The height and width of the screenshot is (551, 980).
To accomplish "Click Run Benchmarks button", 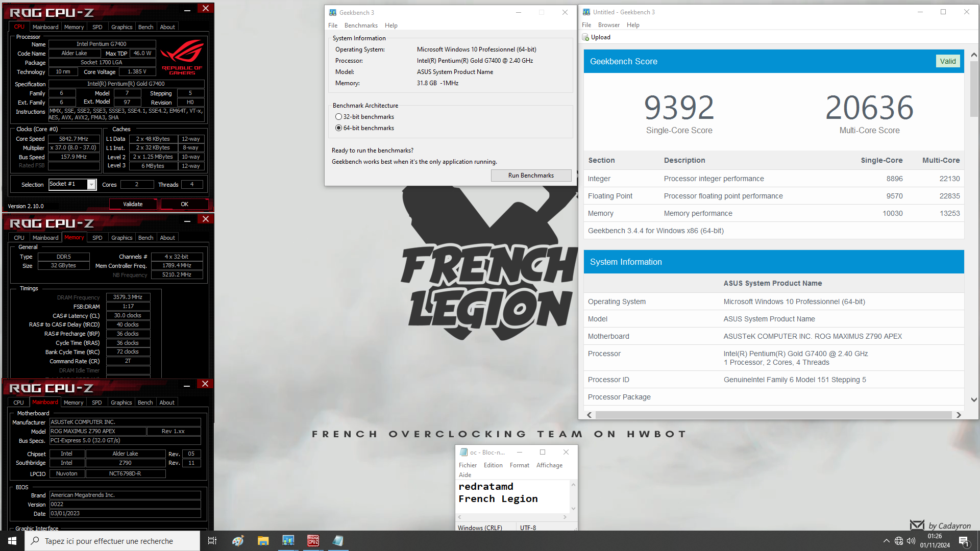I will pos(531,176).
